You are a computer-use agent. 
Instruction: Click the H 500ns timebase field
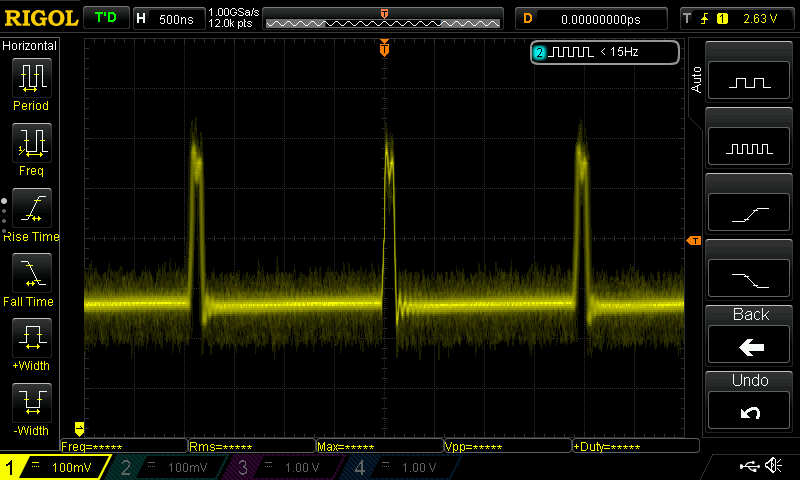[x=169, y=19]
